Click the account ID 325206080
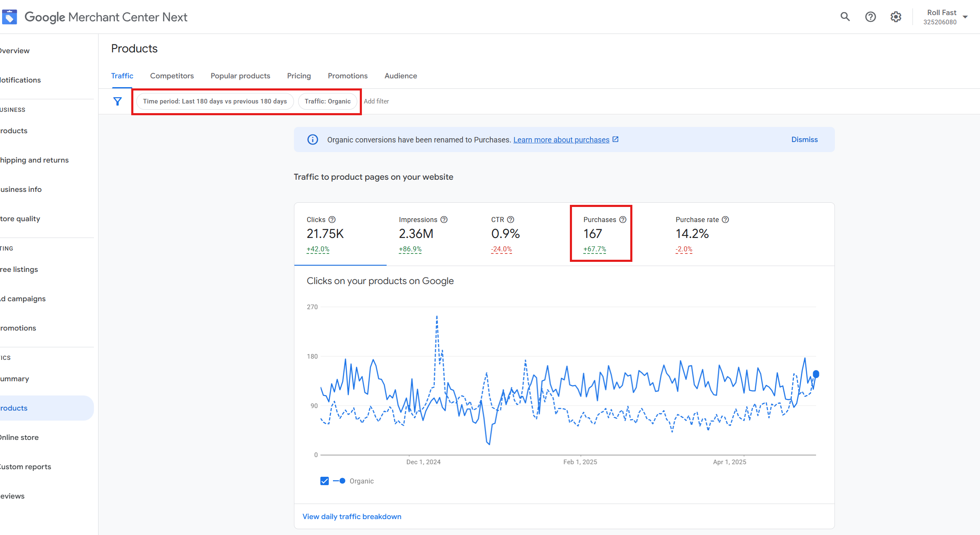Viewport: 980px width, 535px height. (940, 22)
